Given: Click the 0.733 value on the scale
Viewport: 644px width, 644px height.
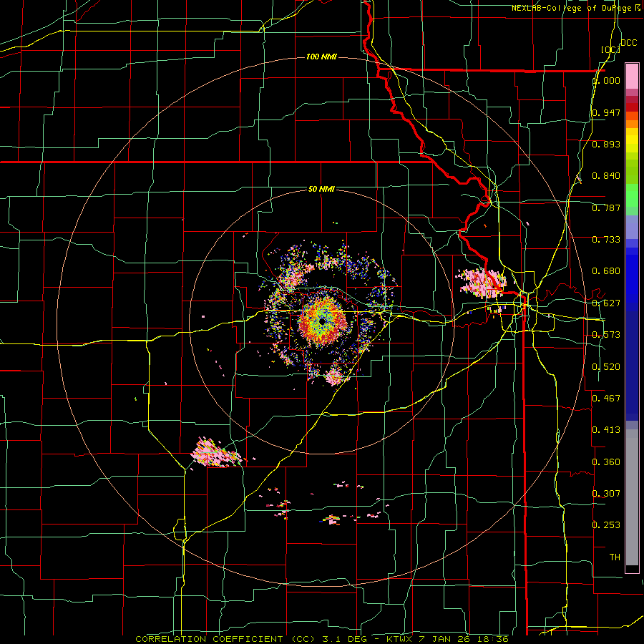Looking at the screenshot, I should [606, 240].
